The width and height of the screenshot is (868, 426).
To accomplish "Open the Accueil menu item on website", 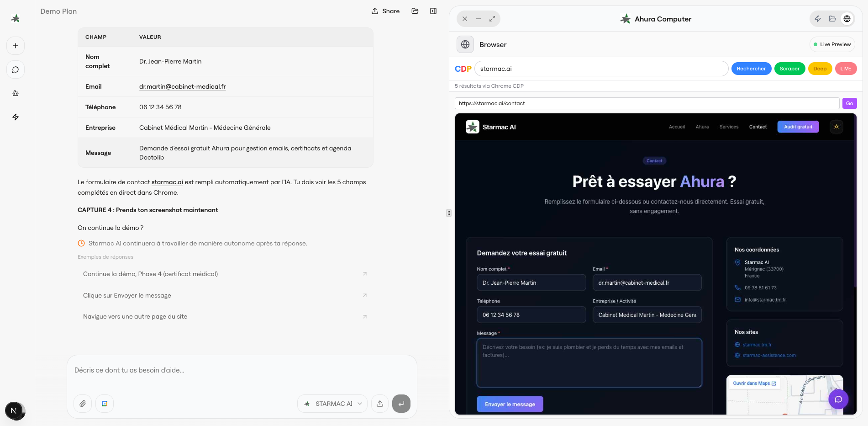I will (x=677, y=127).
